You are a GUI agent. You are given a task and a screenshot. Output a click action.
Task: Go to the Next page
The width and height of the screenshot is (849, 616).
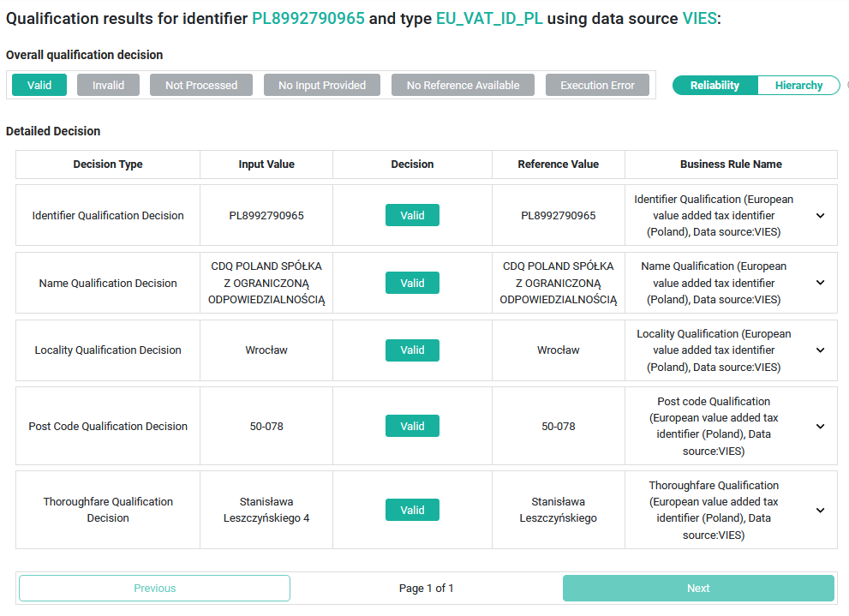698,589
